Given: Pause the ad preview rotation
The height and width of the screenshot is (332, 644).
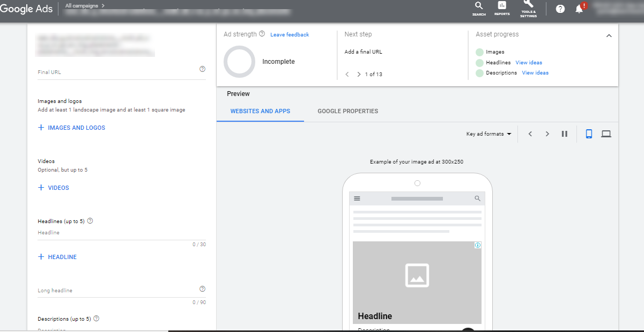Looking at the screenshot, I should coord(564,134).
